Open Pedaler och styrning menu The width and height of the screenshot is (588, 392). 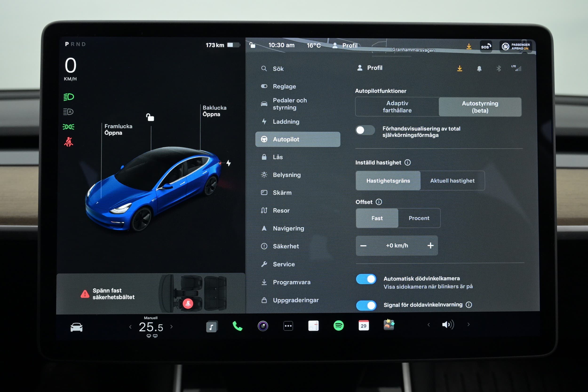tap(298, 104)
